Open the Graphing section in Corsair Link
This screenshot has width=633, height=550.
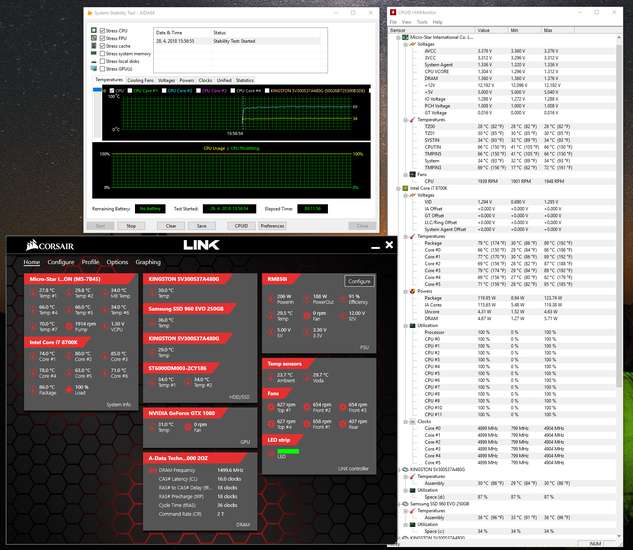(148, 262)
